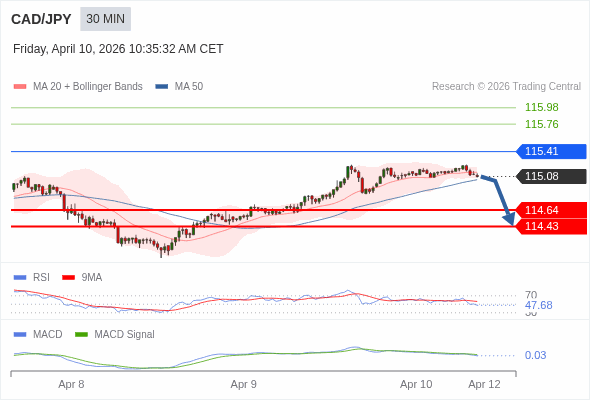Click the blue 115.41 pivot price tag

(x=551, y=151)
